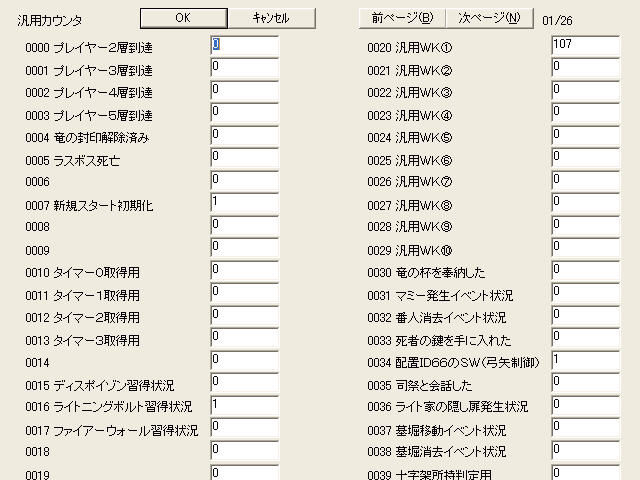Focus the 0000 プレイヤー2層到達 value field

click(244, 46)
